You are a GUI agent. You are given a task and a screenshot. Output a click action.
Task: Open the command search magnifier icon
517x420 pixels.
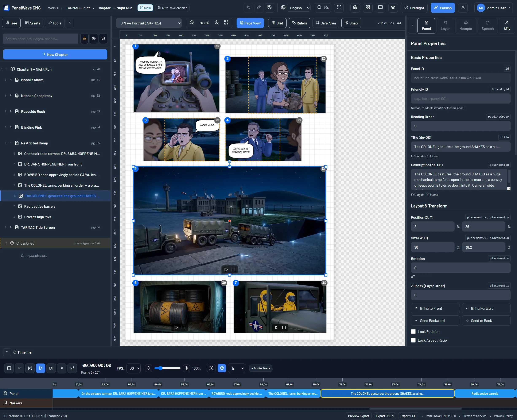[323, 8]
